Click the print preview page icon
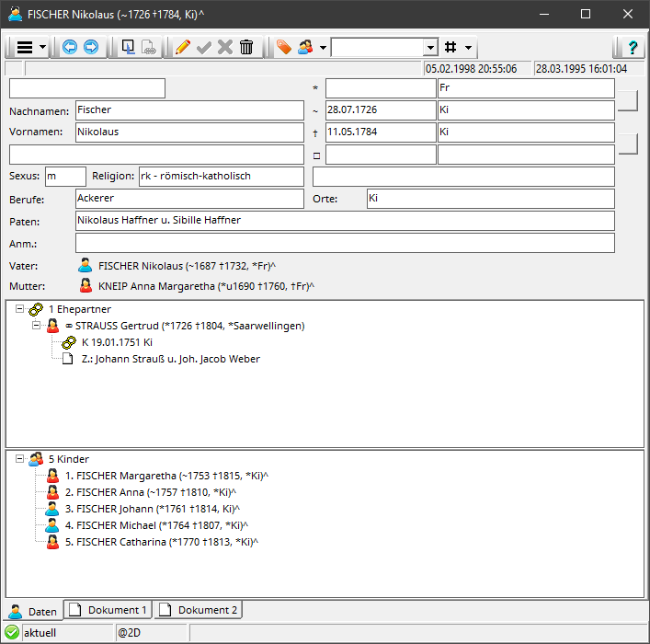The width and height of the screenshot is (650, 644). click(128, 47)
